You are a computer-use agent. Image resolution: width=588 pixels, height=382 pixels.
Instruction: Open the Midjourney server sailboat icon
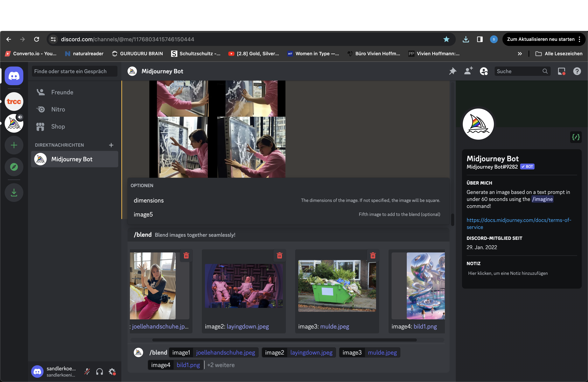click(14, 123)
